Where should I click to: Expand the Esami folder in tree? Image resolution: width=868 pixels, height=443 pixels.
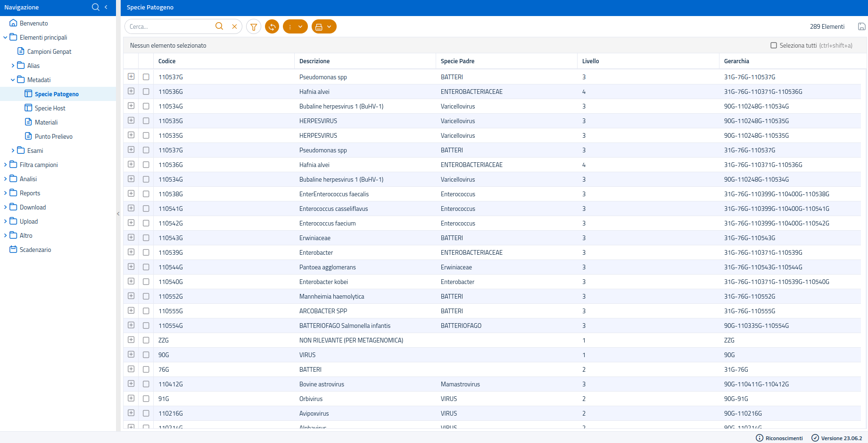[13, 150]
